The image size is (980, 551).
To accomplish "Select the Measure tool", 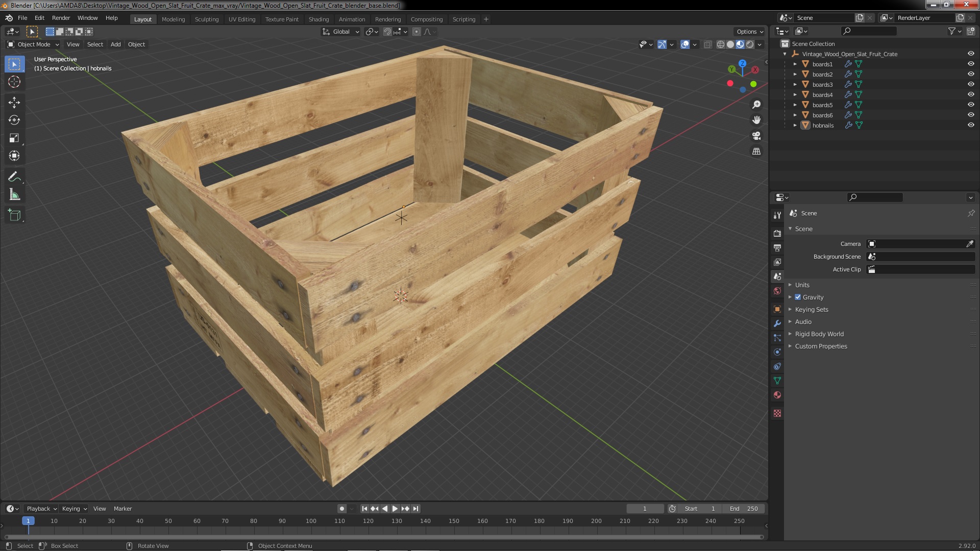I will pos(14,195).
